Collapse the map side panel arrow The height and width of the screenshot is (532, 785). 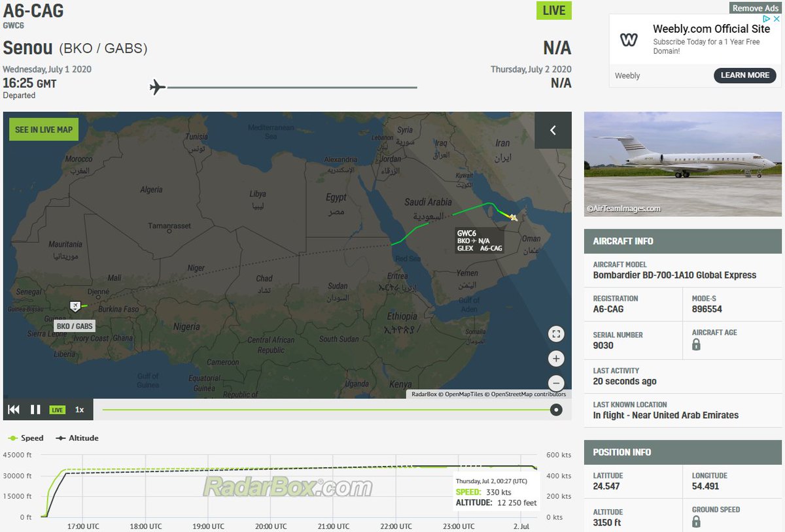coord(553,130)
